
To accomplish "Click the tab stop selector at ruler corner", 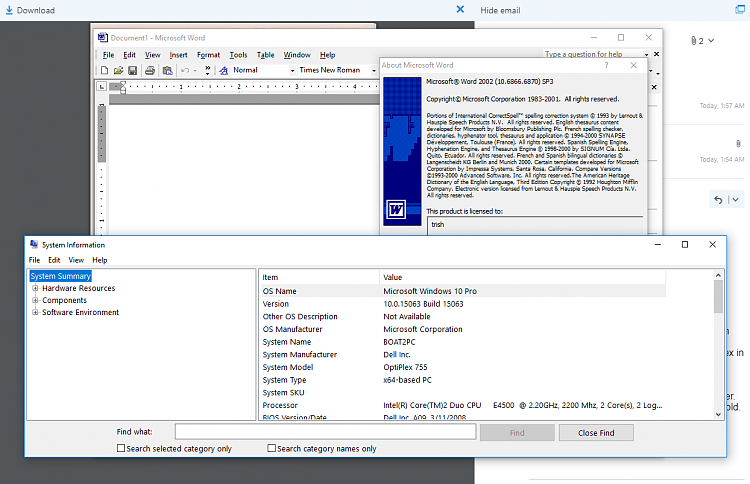I will (x=101, y=87).
